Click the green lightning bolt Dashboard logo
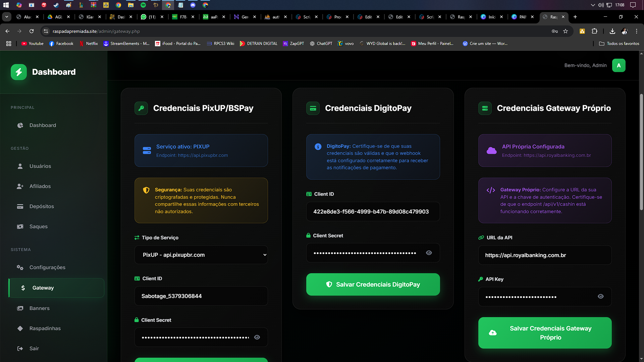This screenshot has width=644, height=362. pos(19,72)
